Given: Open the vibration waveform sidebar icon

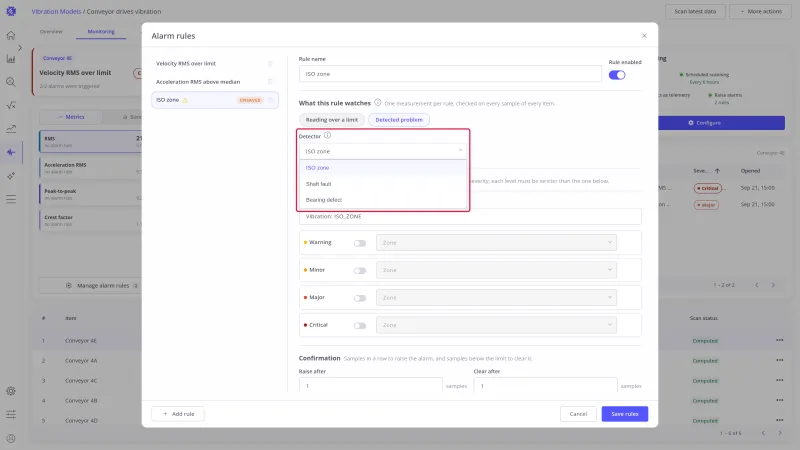Looking at the screenshot, I should click(11, 152).
